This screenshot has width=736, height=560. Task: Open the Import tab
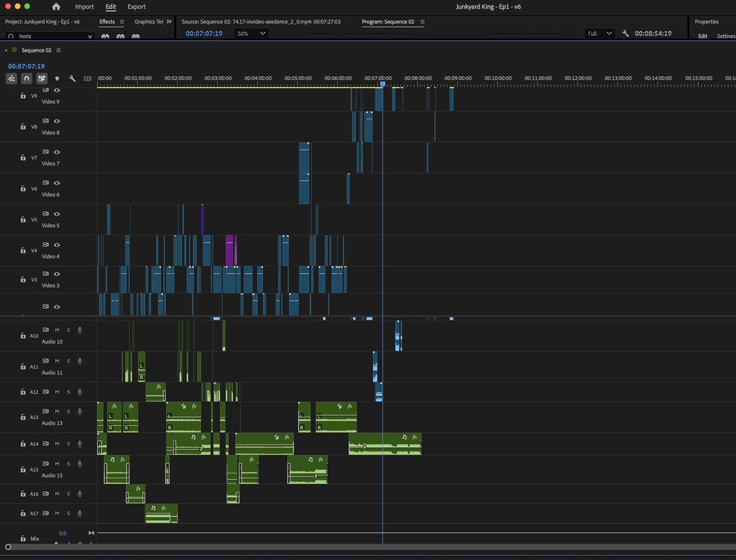pyautogui.click(x=85, y=7)
